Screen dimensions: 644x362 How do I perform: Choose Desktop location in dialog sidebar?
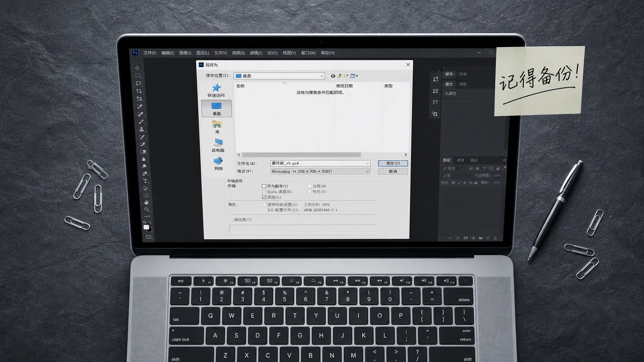pyautogui.click(x=216, y=108)
